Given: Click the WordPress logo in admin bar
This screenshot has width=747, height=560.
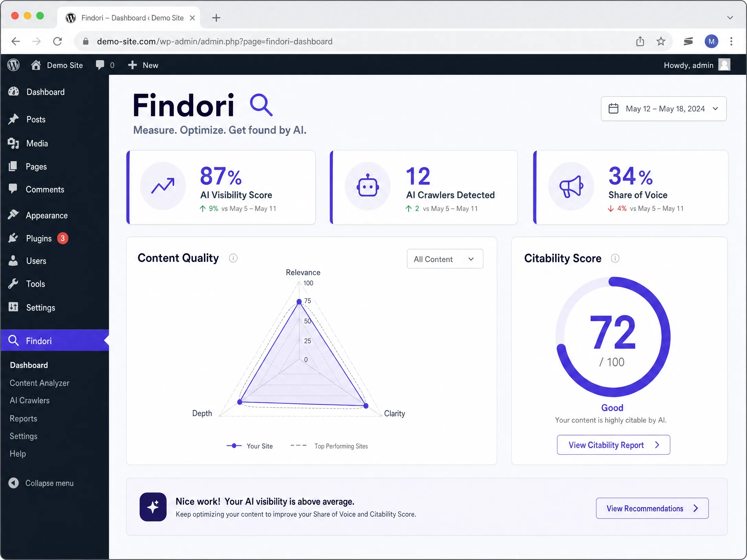Looking at the screenshot, I should pyautogui.click(x=13, y=65).
